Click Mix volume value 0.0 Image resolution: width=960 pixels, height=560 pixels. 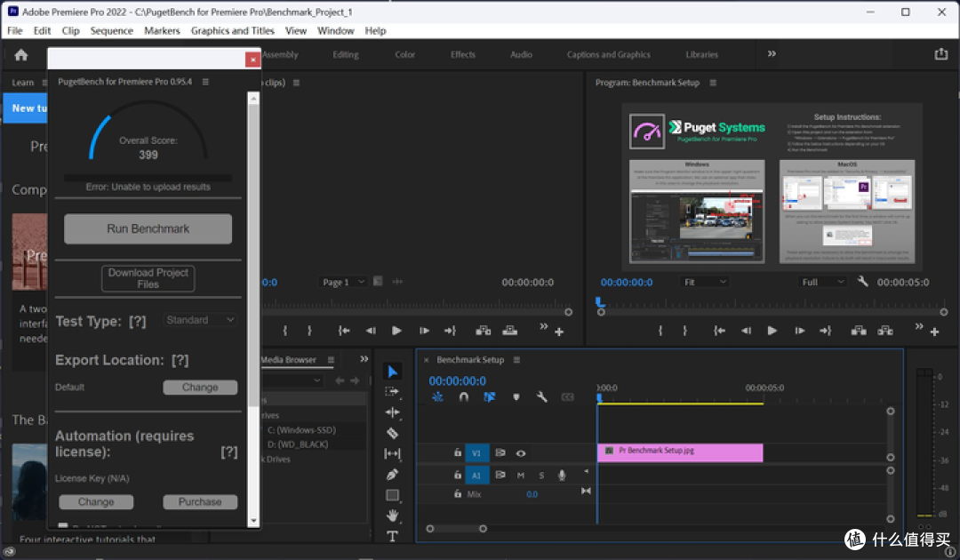532,494
